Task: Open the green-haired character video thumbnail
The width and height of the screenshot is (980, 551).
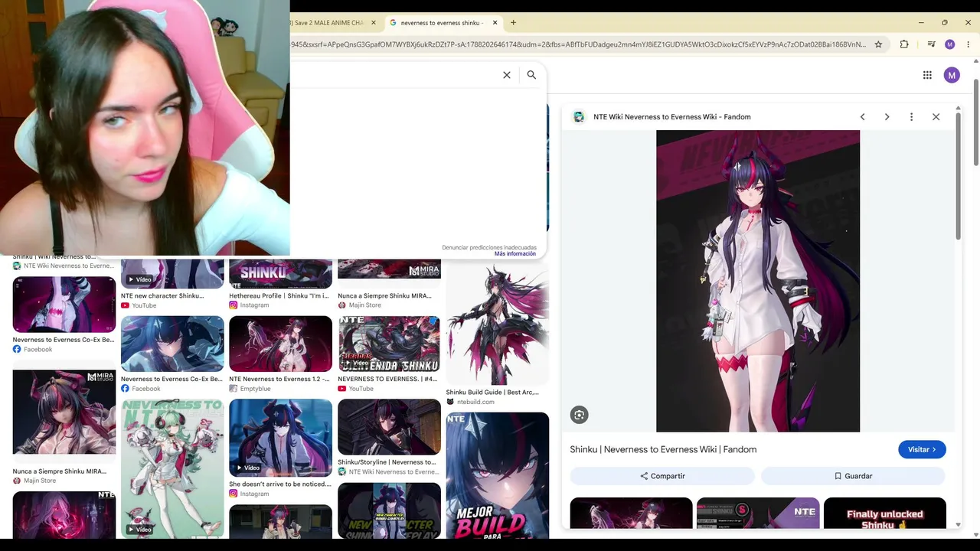Action: pyautogui.click(x=172, y=468)
